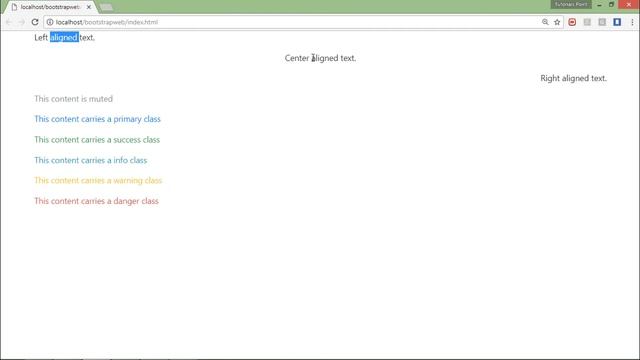Click the highlighted word 'aligned'
Viewport: 640px width, 360px height.
pyautogui.click(x=64, y=37)
